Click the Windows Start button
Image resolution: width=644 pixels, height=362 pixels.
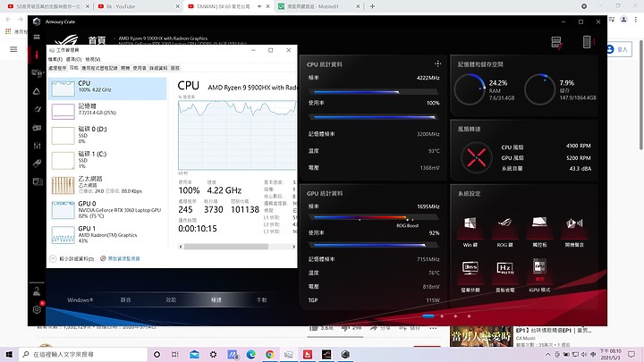9,354
